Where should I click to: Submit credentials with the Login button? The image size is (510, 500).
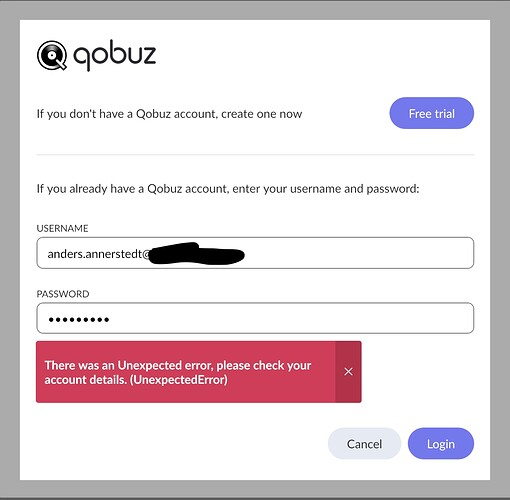pyautogui.click(x=441, y=444)
